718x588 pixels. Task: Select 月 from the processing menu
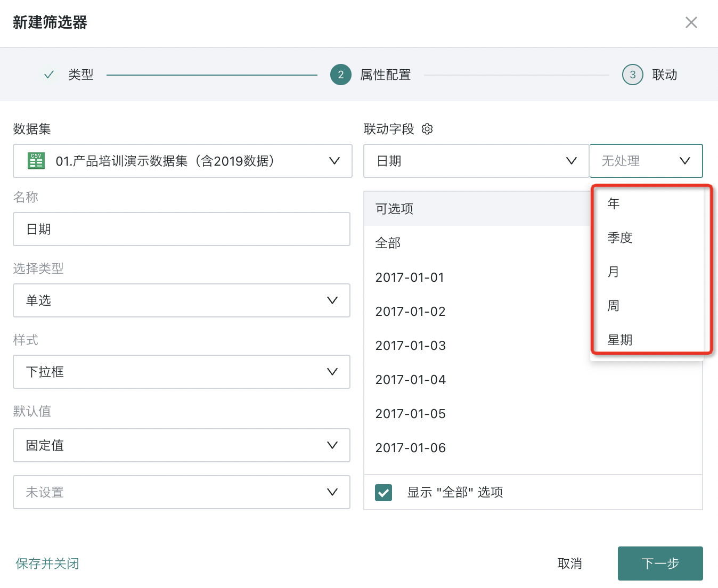(647, 272)
